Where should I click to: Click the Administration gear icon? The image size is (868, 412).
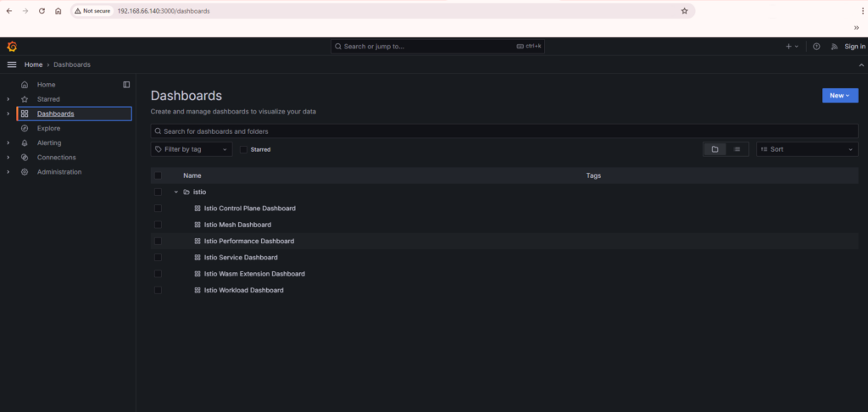click(x=25, y=172)
